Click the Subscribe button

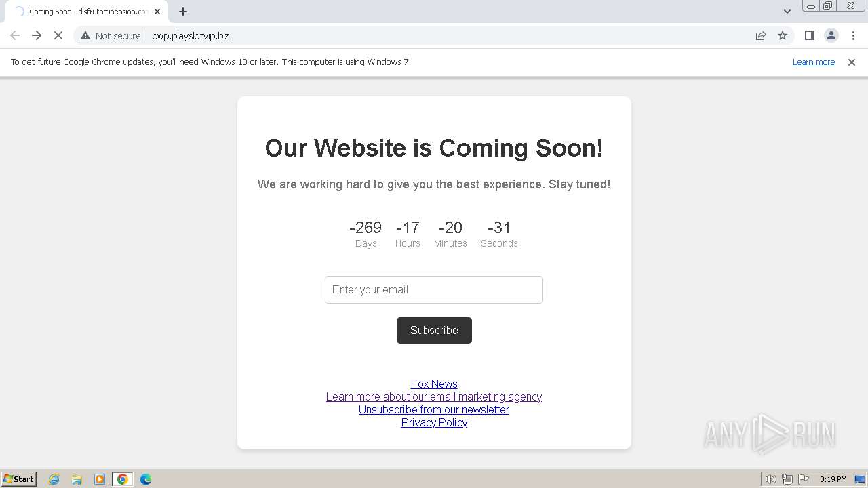[x=434, y=330]
